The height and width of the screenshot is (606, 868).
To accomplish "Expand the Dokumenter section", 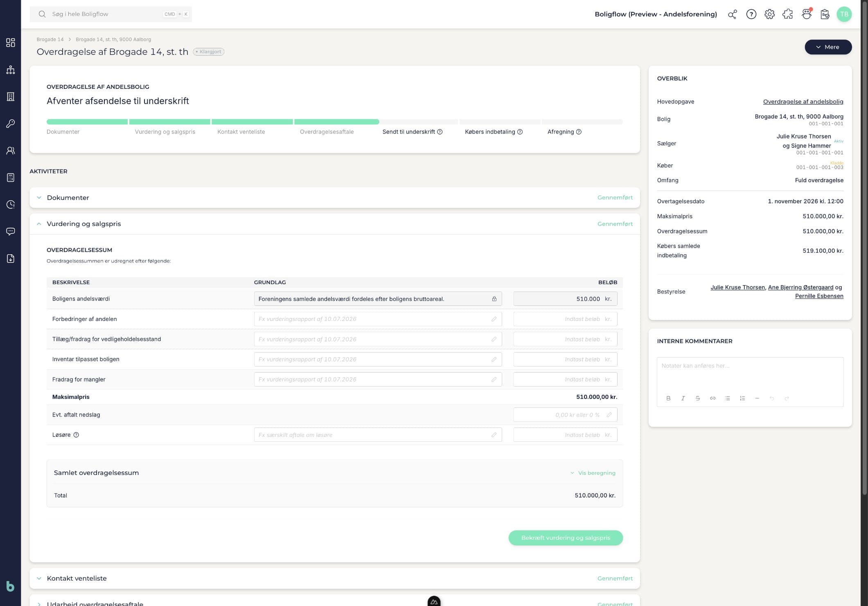I will (x=334, y=197).
